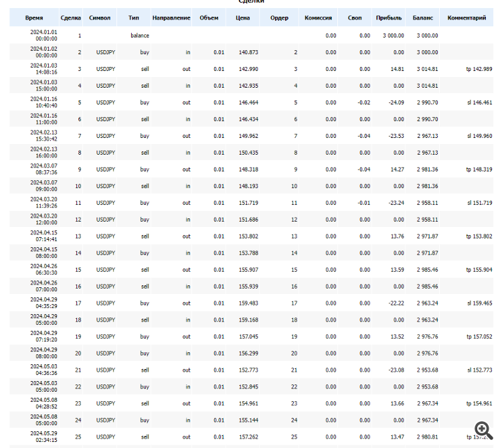The image size is (502, 448).
Task: Click the comment 'tp 154.961'
Action: [479, 404]
